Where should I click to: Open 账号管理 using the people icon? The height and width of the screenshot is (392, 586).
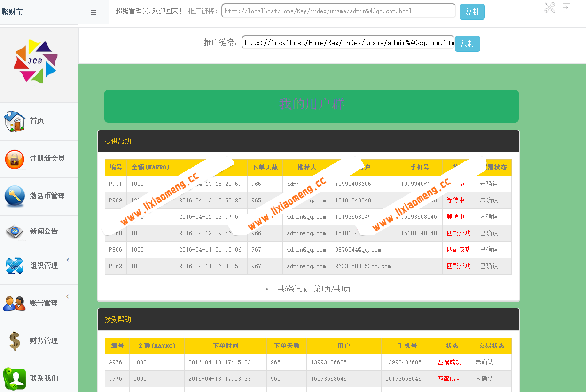(x=15, y=303)
